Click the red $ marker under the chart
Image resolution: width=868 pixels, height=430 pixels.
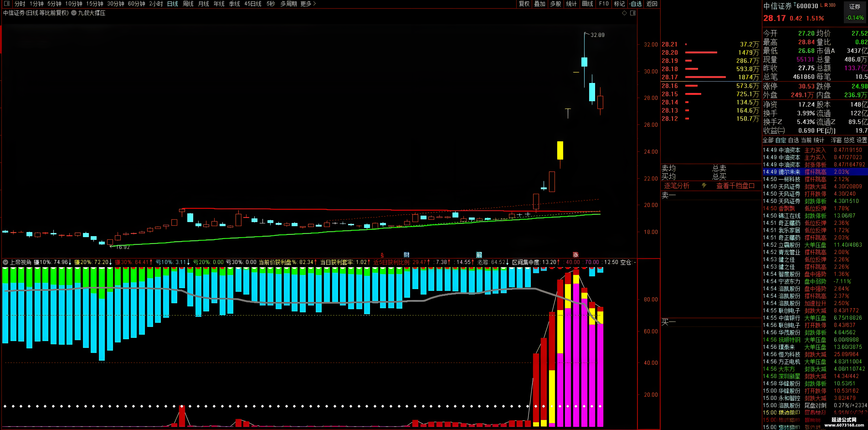click(382, 255)
